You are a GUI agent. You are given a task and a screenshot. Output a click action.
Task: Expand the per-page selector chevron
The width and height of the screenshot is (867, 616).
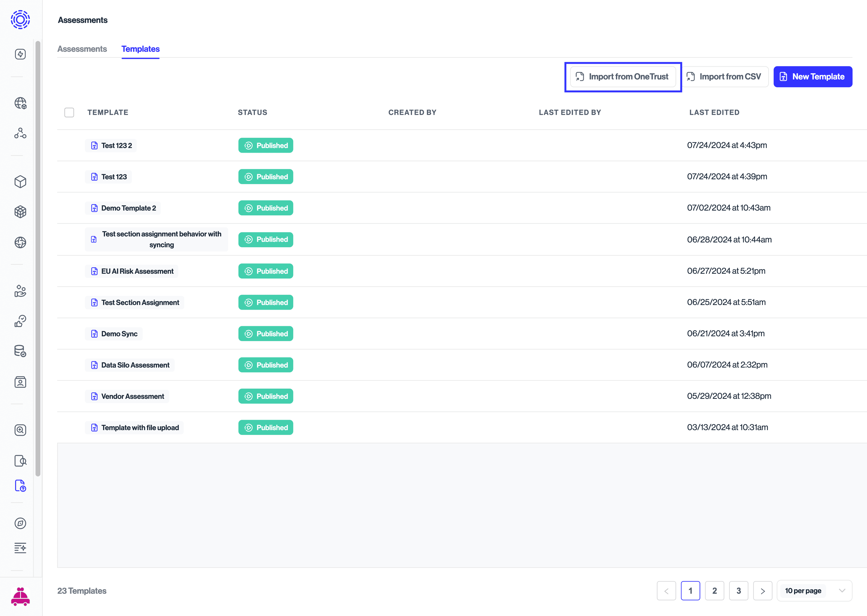pyautogui.click(x=843, y=591)
